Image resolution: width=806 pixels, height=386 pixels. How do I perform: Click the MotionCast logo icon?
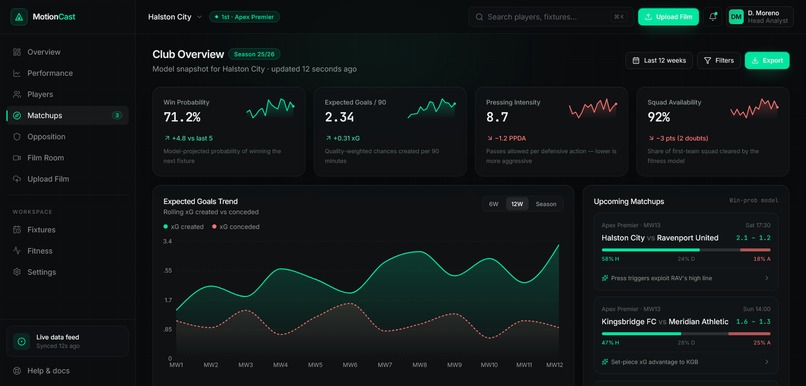pyautogui.click(x=19, y=17)
